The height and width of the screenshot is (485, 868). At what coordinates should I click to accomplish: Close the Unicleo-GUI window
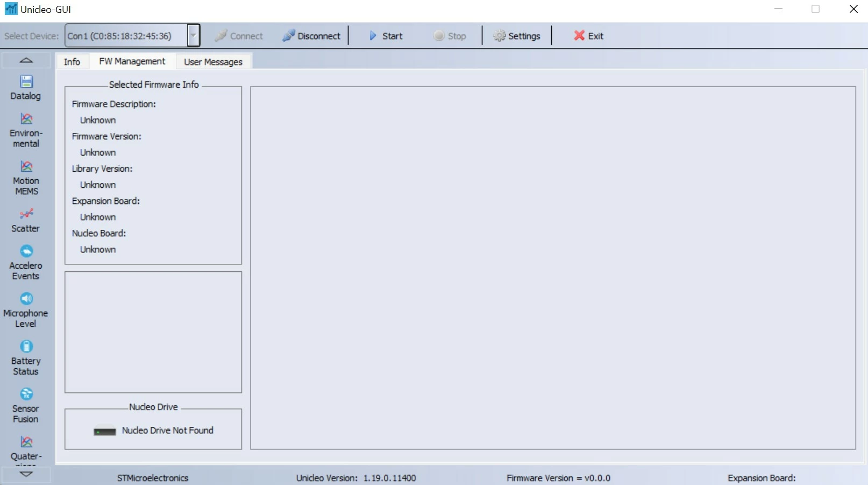click(x=853, y=9)
